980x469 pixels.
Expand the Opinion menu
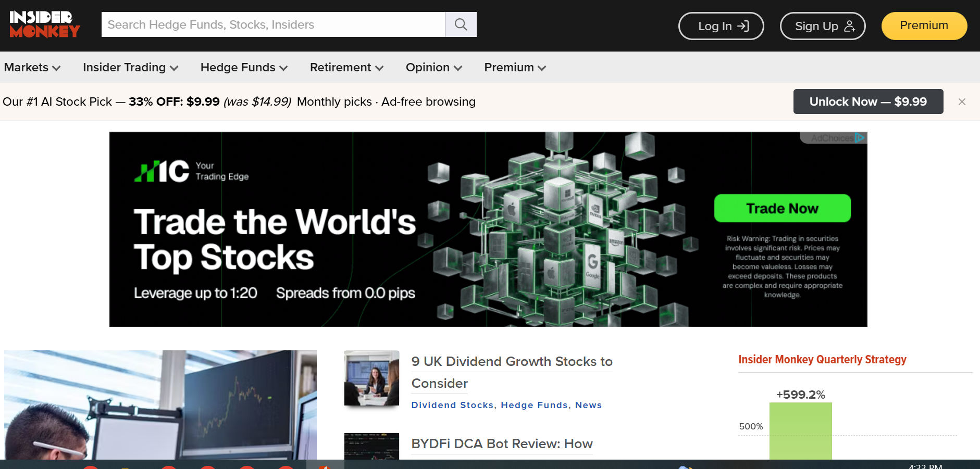[x=434, y=68]
